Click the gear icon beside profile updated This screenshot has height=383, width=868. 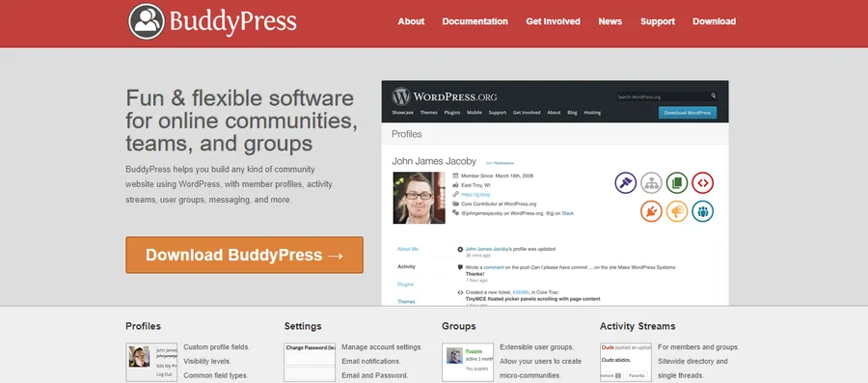point(460,249)
